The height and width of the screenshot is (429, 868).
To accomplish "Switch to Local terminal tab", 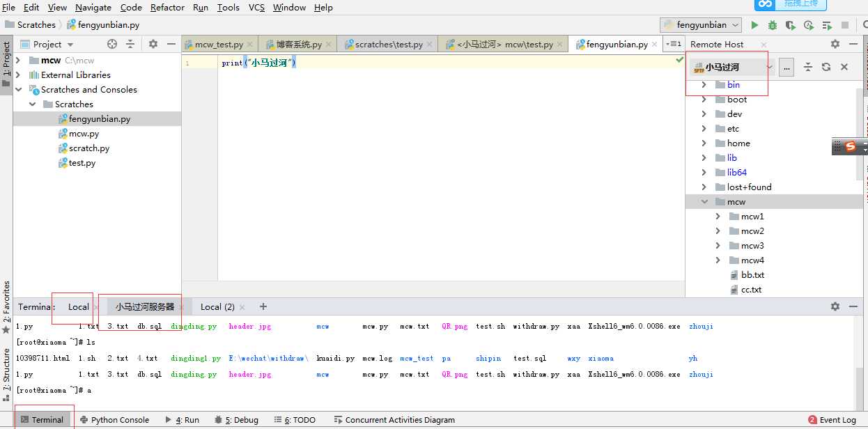I will click(x=79, y=307).
